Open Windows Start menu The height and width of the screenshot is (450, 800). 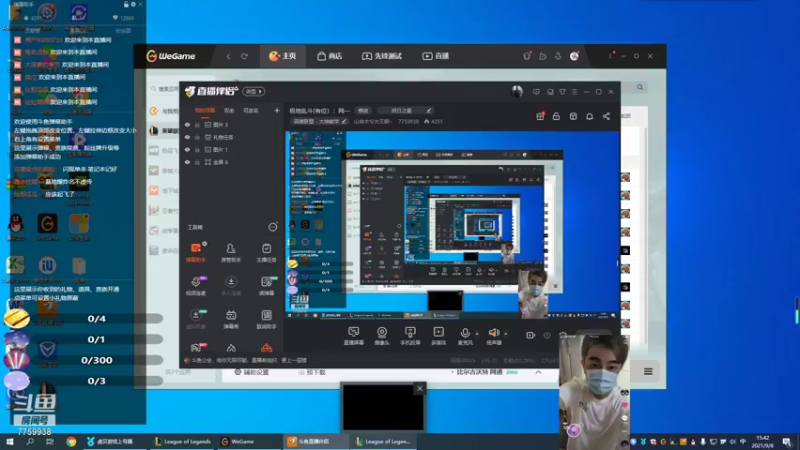(10, 441)
